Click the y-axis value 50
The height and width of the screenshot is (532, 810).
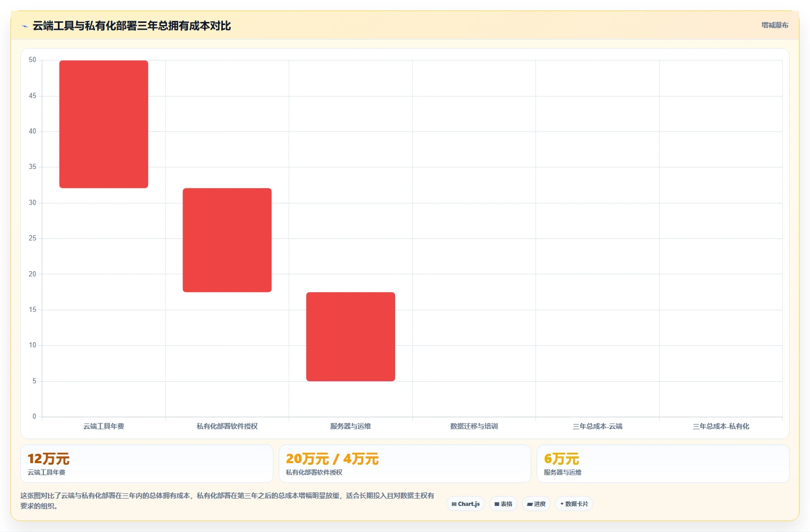pyautogui.click(x=32, y=60)
